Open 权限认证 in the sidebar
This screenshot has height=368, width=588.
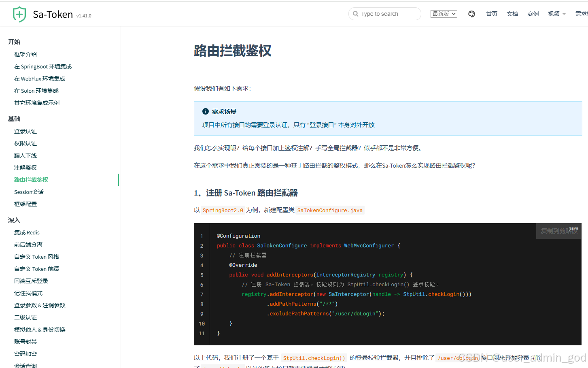(x=25, y=143)
